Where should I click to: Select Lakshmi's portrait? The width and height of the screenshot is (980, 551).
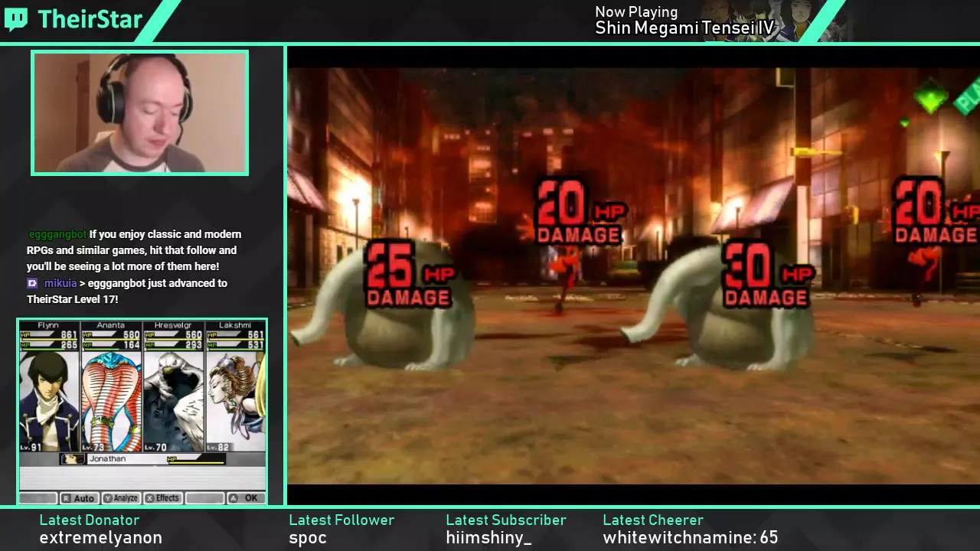tap(235, 401)
